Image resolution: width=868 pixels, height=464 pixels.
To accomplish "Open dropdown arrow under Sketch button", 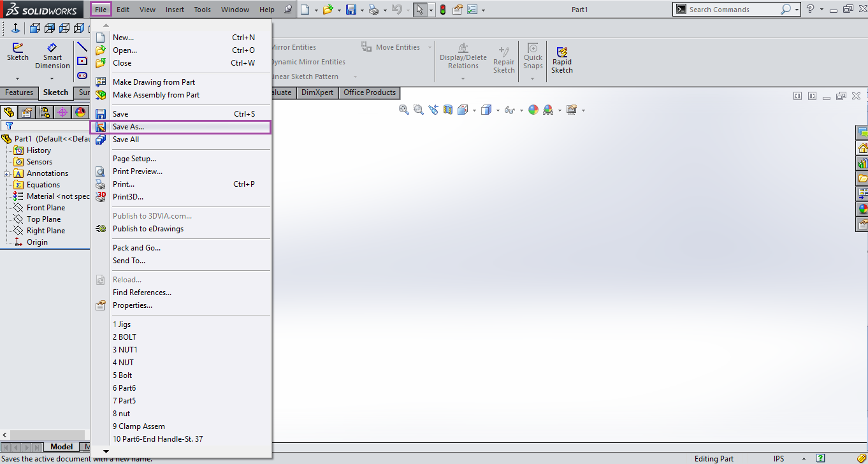I will point(17,79).
